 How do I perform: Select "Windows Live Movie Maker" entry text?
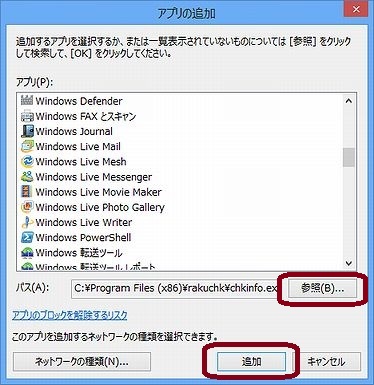click(99, 192)
